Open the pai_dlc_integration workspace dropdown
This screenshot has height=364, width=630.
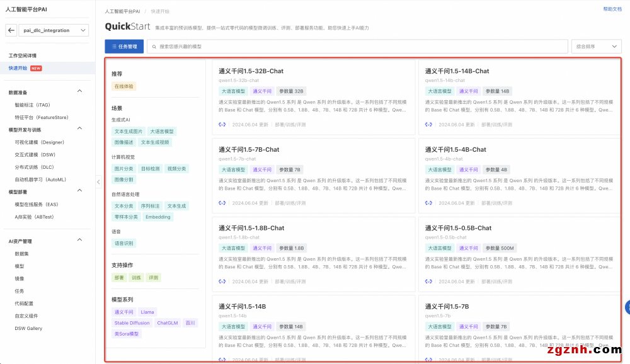(x=55, y=30)
